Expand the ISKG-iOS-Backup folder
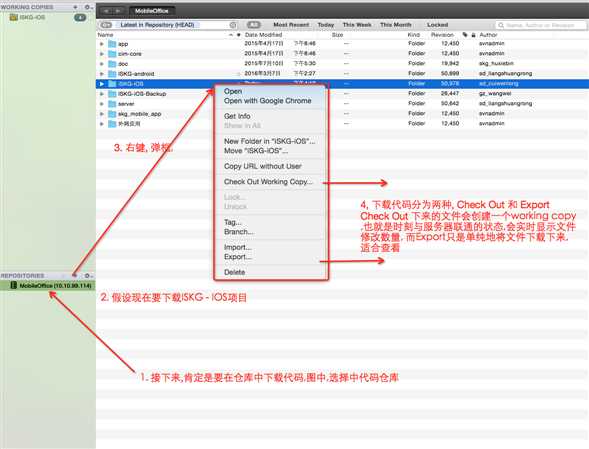 click(x=101, y=94)
